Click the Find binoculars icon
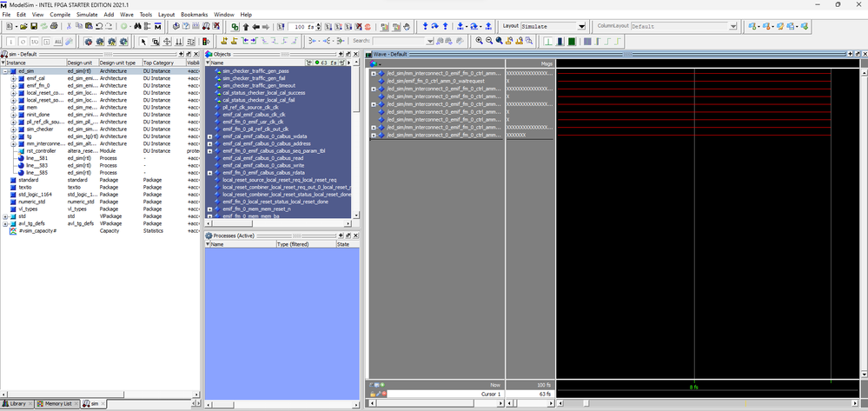This screenshot has height=411, width=868. coord(138,27)
